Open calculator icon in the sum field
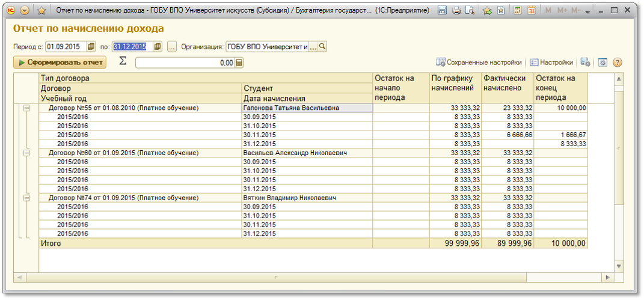 click(x=239, y=63)
